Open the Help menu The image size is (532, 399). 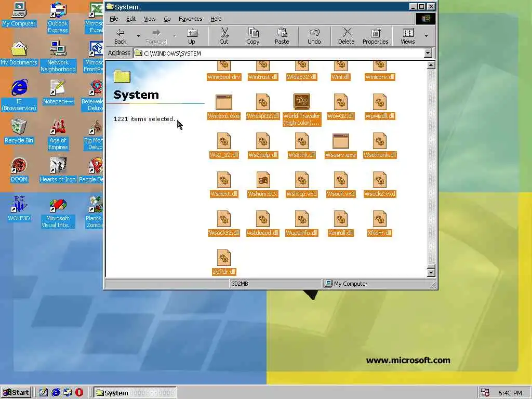(216, 19)
